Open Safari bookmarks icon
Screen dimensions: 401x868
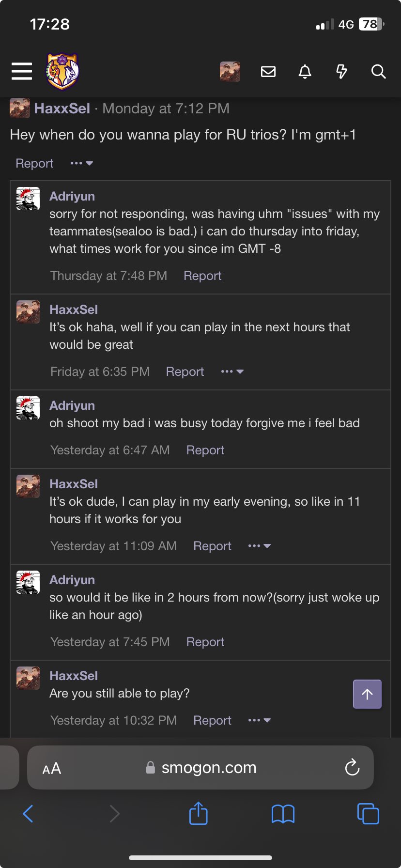point(283,814)
